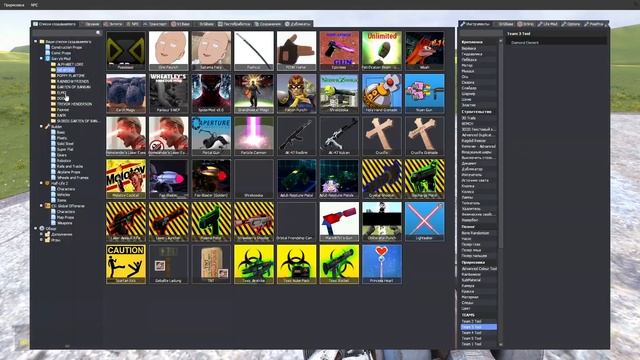Open the Прорисовка menu in top bar
Image resolution: width=640 pixels, height=360 pixels.
click(x=14, y=5)
